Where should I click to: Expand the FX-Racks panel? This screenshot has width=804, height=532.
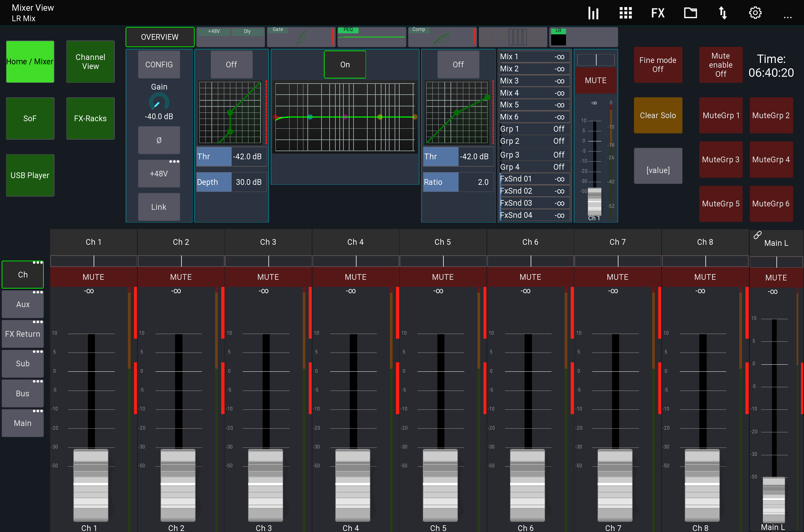(x=90, y=118)
